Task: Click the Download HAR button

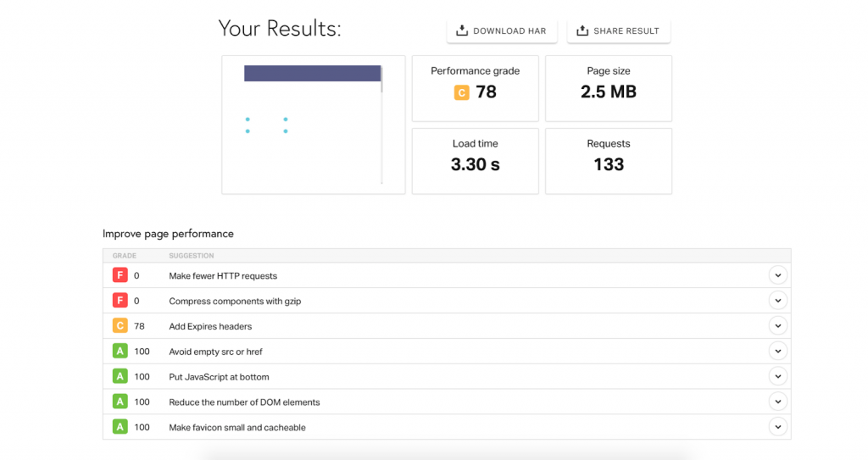Action: click(x=502, y=31)
